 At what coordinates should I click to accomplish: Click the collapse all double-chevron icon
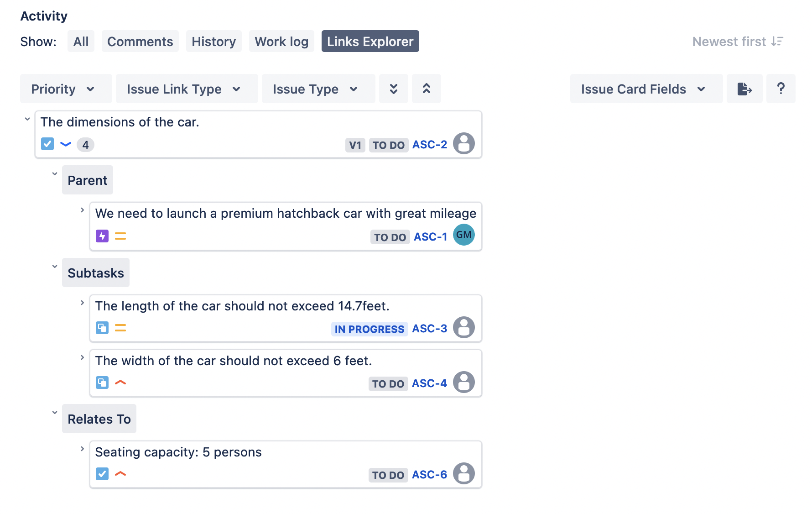426,89
